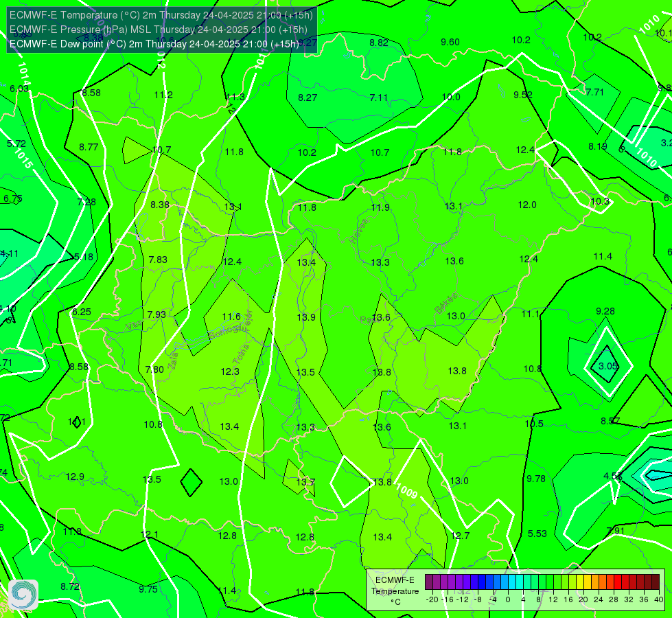Click the dark maroon 40 °C legend swatch
The width and height of the screenshot is (672, 618).
(x=656, y=582)
